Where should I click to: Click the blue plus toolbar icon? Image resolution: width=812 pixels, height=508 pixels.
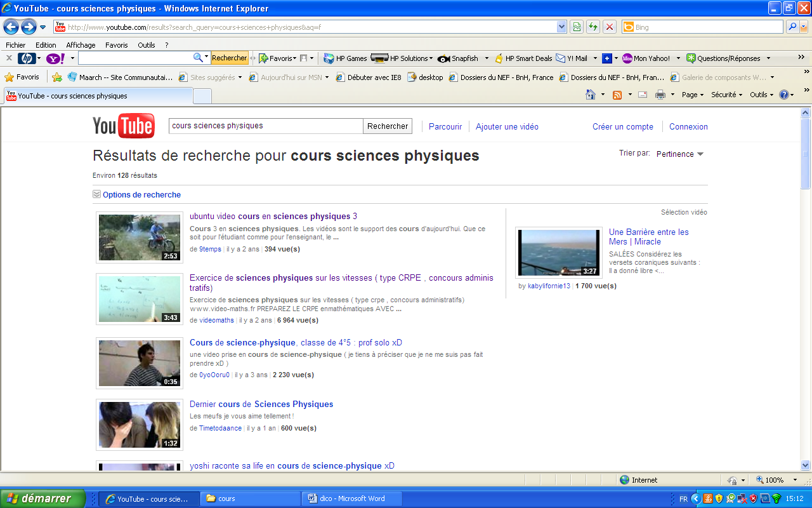607,58
